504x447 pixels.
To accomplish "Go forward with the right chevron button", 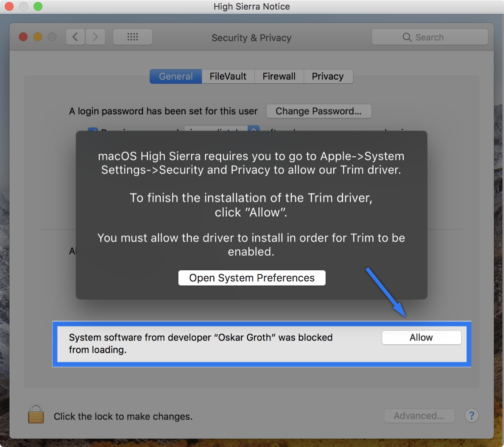I will click(95, 37).
